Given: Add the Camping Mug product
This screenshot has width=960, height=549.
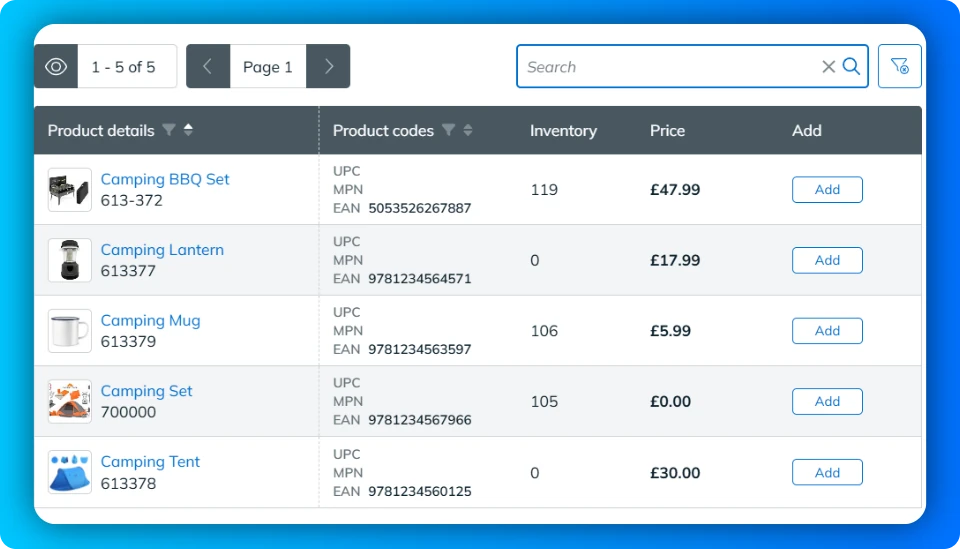Looking at the screenshot, I should coord(827,331).
